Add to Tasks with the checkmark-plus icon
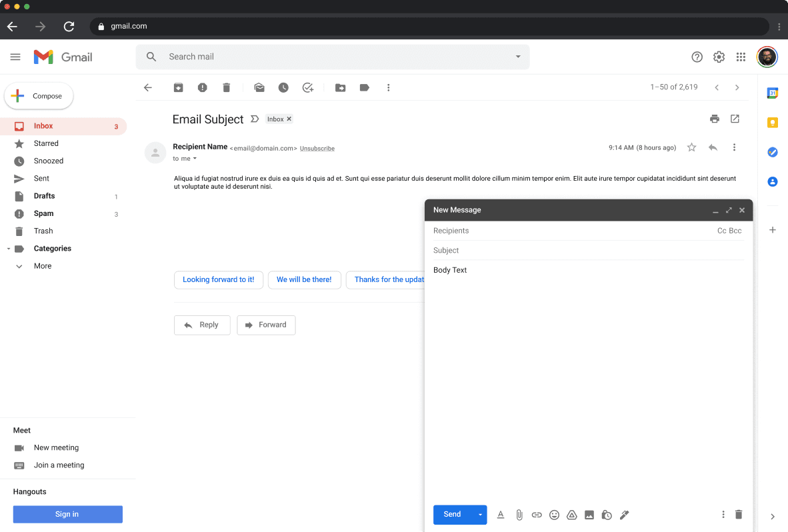The width and height of the screenshot is (788, 532). 308,88
